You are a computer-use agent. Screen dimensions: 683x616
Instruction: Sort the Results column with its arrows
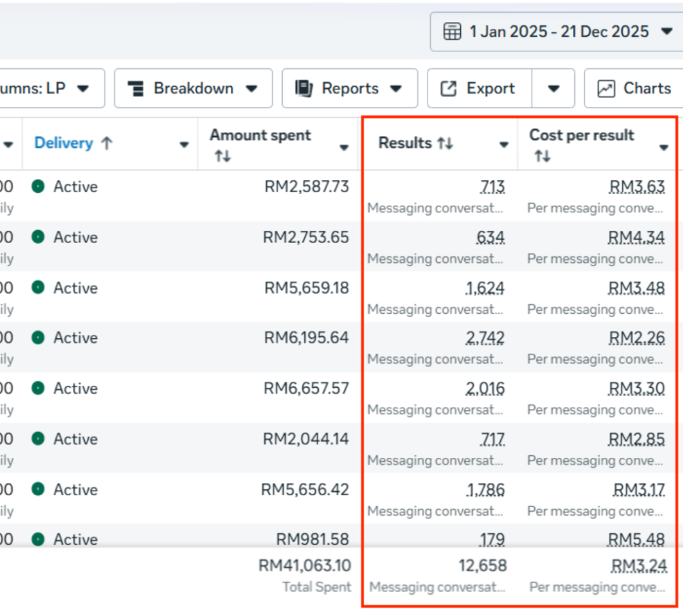point(445,143)
